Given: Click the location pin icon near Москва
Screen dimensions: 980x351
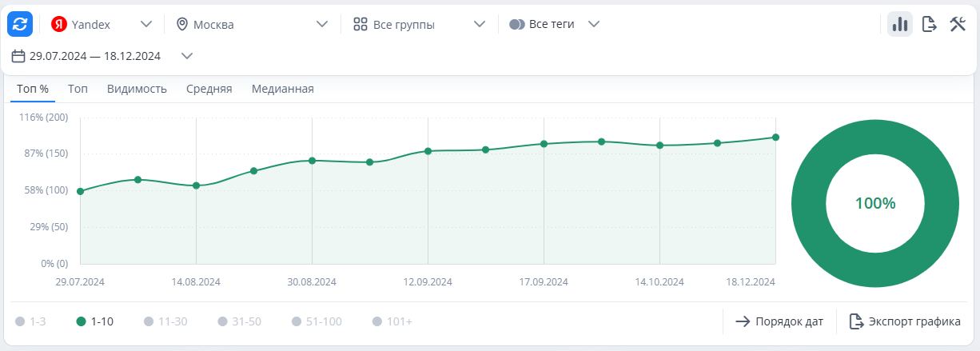Looking at the screenshot, I should [x=182, y=24].
